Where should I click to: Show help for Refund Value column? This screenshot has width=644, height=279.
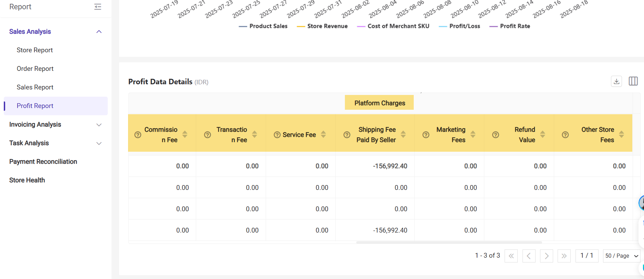point(496,135)
